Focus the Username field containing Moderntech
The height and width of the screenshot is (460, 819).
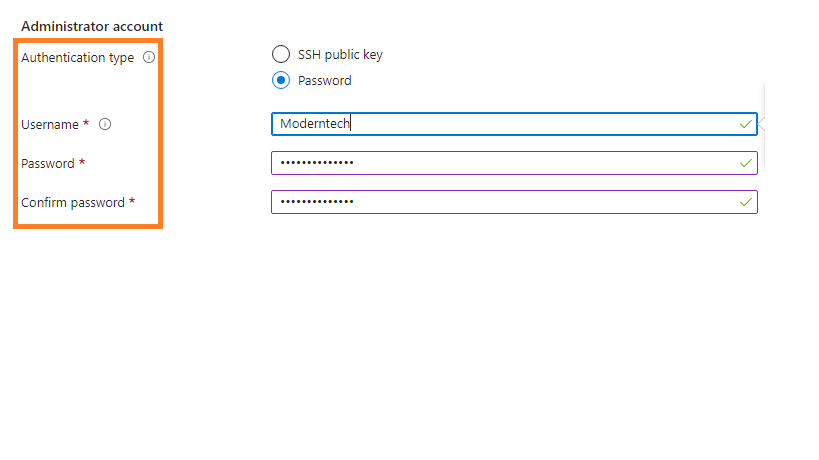coord(500,124)
